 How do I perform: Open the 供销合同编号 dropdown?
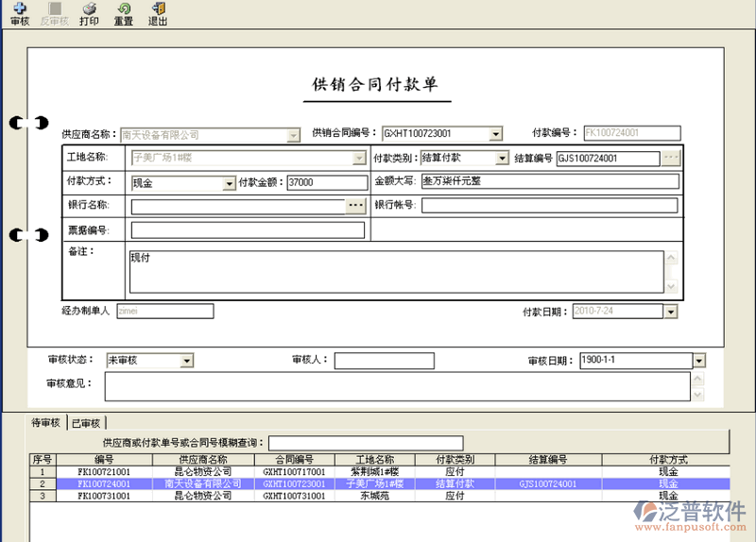(495, 134)
